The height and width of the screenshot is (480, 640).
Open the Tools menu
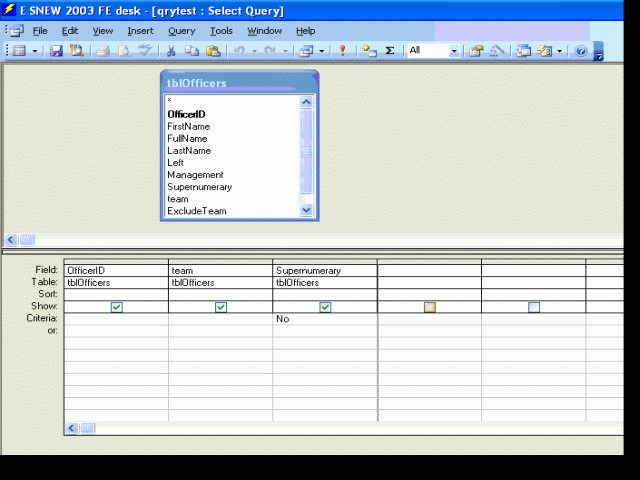coord(221,31)
